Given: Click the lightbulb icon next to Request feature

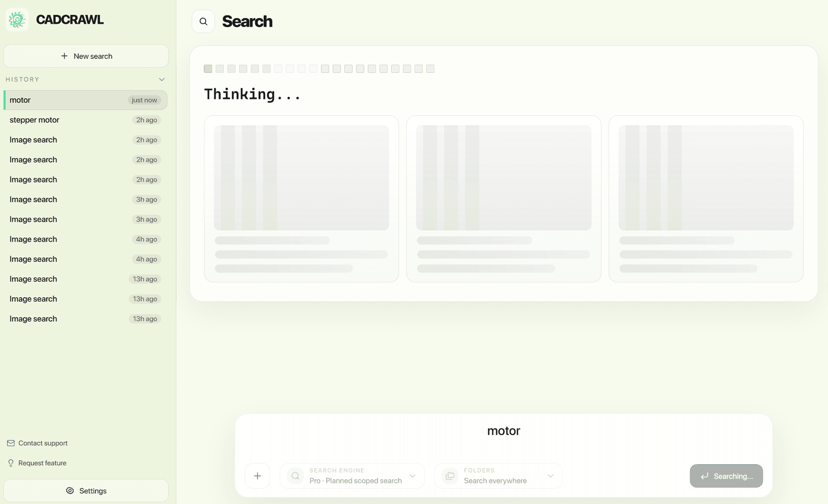Looking at the screenshot, I should (x=11, y=463).
